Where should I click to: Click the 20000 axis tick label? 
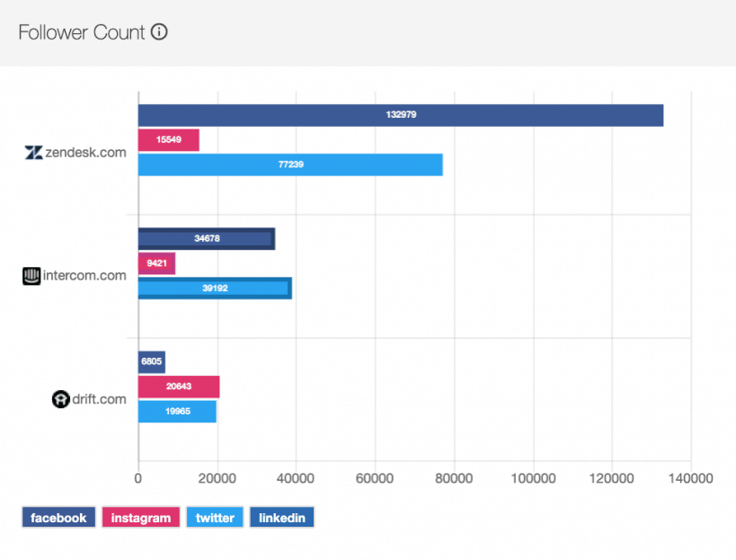(x=217, y=478)
